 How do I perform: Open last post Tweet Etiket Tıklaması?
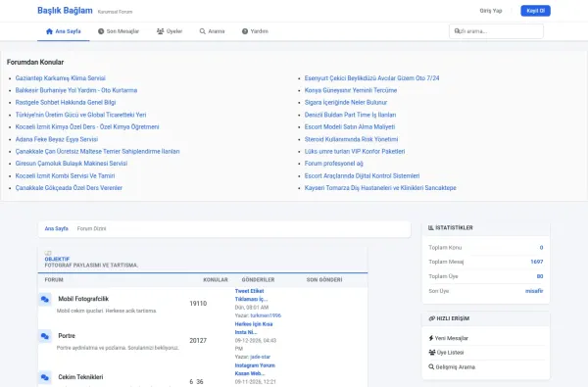point(251,295)
